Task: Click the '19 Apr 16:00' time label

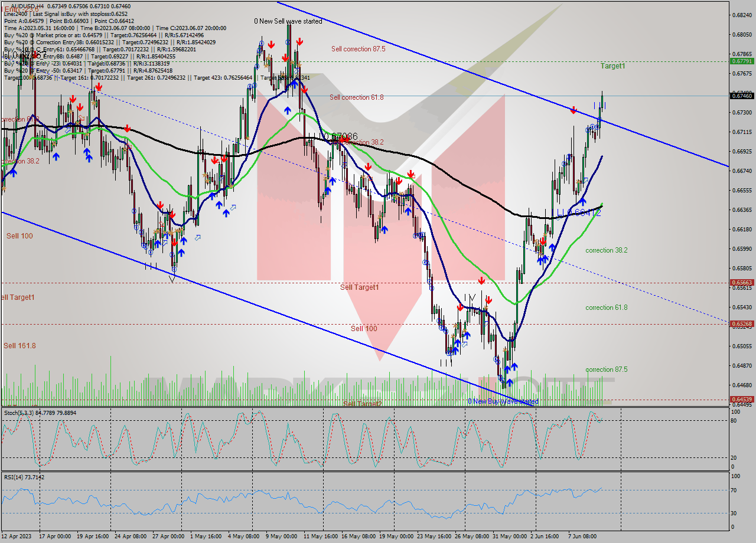Action: click(x=92, y=536)
